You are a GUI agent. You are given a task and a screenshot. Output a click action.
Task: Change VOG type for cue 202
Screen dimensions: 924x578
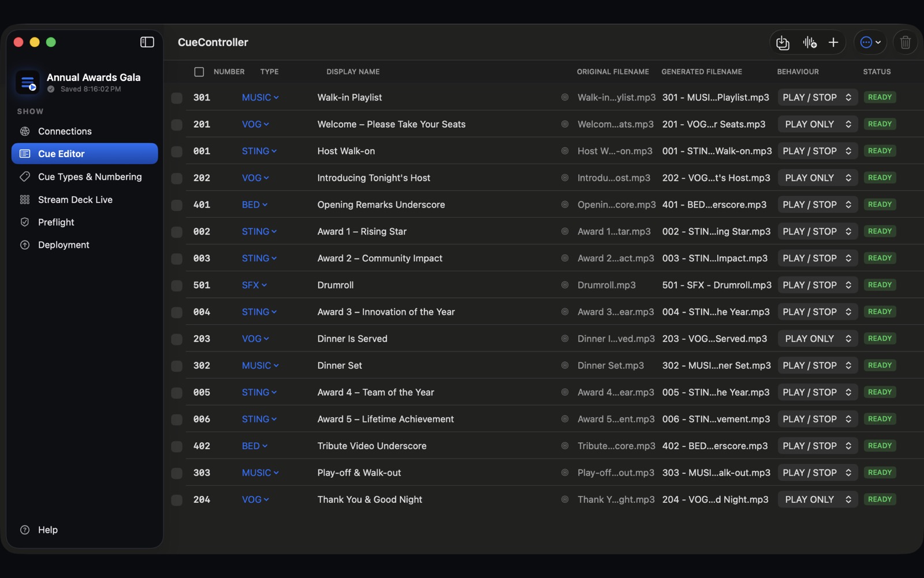pyautogui.click(x=255, y=178)
